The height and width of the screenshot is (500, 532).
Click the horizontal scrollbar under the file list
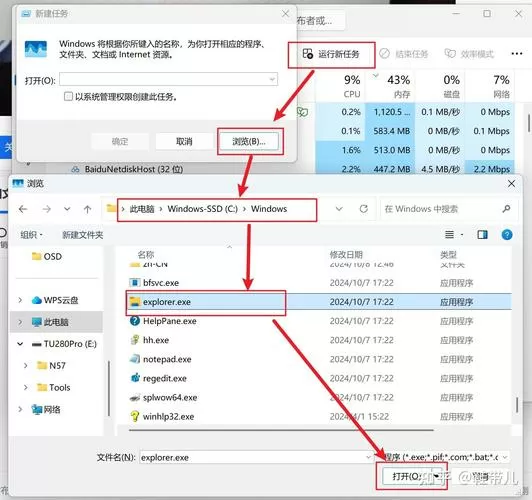(x=281, y=430)
